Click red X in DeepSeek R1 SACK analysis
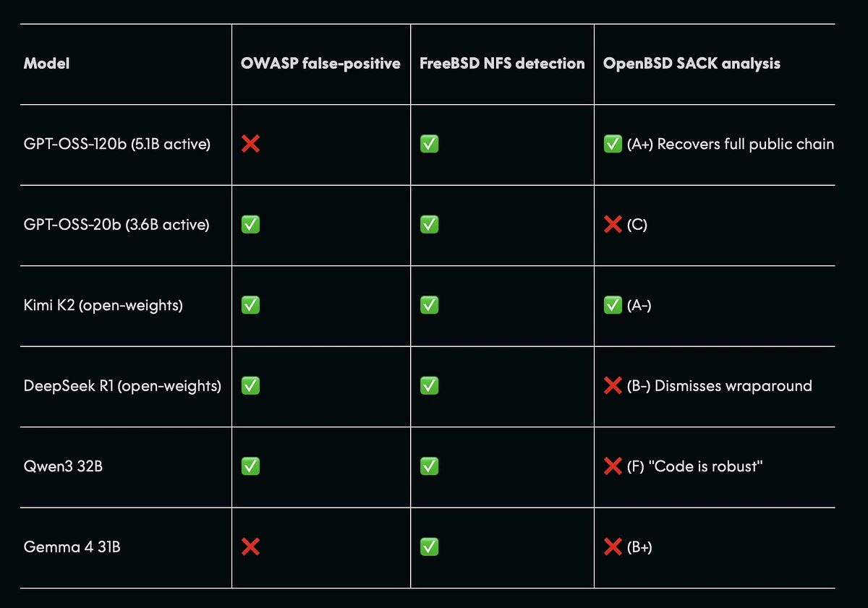This screenshot has width=868, height=608. [x=613, y=386]
